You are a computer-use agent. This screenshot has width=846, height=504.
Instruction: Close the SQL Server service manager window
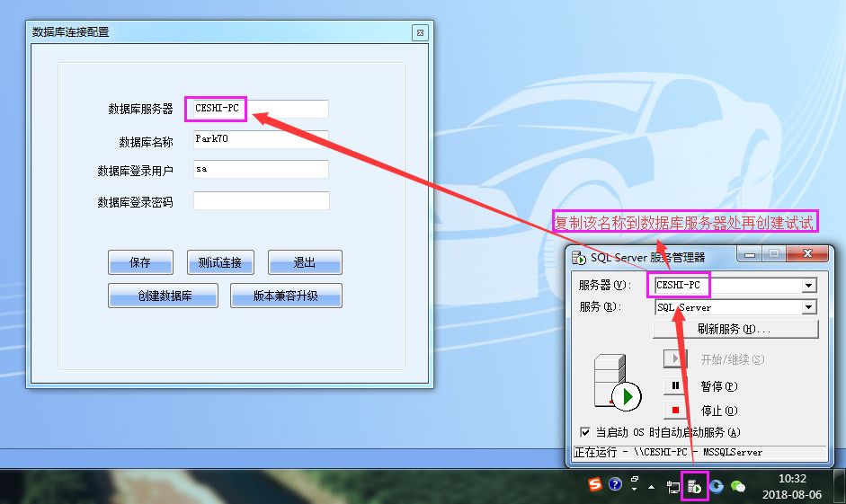click(807, 253)
